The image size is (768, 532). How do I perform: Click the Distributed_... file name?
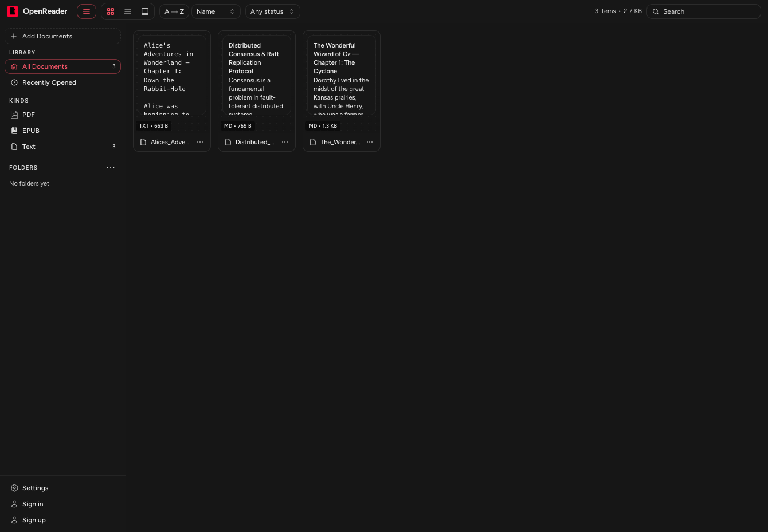coord(254,142)
